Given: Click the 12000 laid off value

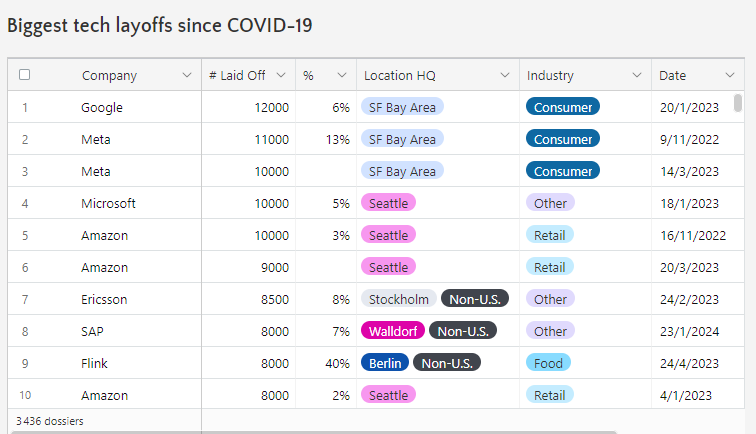Looking at the screenshot, I should (271, 108).
